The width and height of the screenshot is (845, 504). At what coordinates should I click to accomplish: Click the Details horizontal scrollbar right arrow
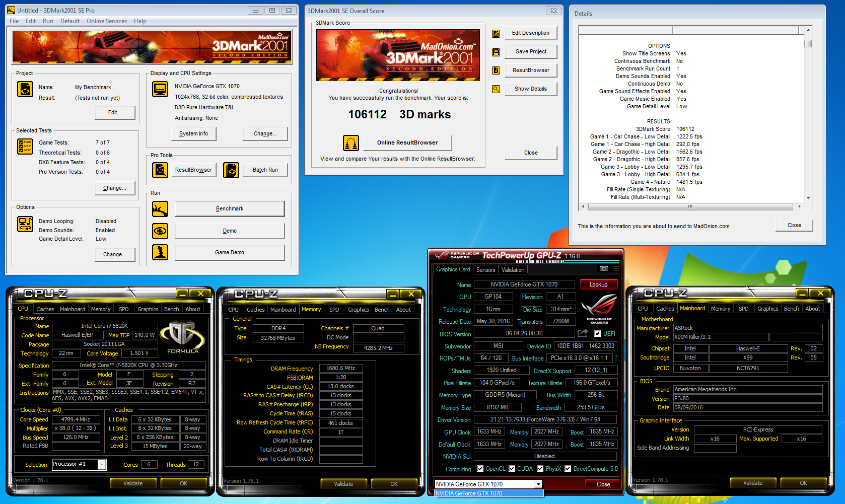[799, 206]
